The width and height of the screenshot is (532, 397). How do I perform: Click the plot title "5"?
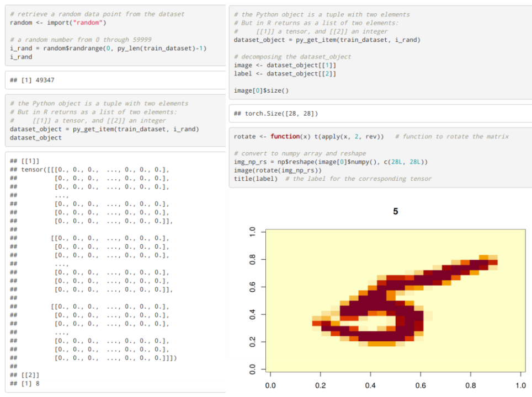coord(395,211)
